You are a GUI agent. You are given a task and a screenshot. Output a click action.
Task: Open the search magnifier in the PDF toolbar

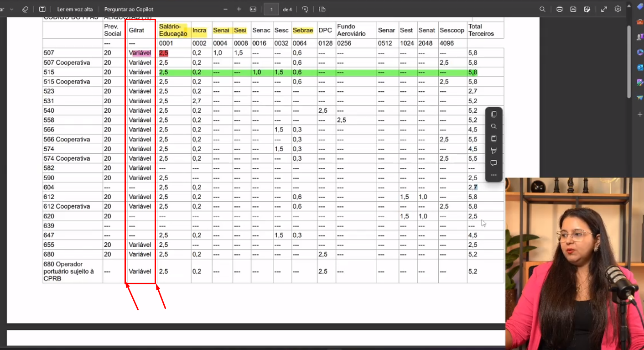tap(542, 9)
